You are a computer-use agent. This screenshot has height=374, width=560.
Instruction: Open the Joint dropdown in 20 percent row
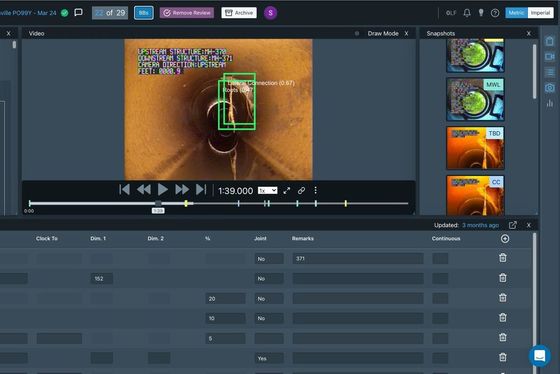pos(269,299)
